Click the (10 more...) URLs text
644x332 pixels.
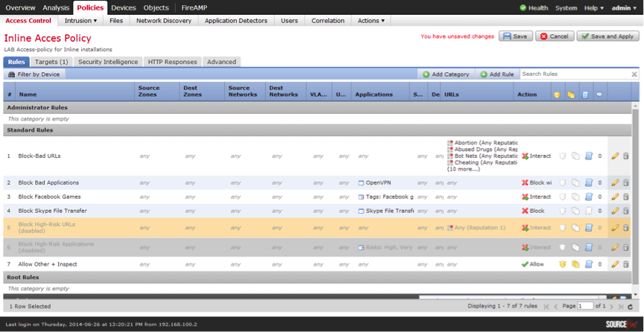coord(462,169)
